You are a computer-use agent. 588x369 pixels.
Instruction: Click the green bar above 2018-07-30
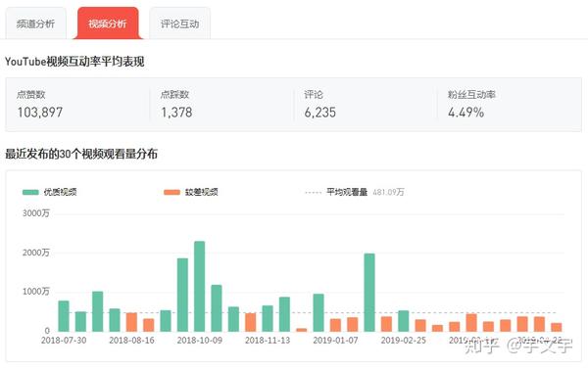pyautogui.click(x=64, y=316)
